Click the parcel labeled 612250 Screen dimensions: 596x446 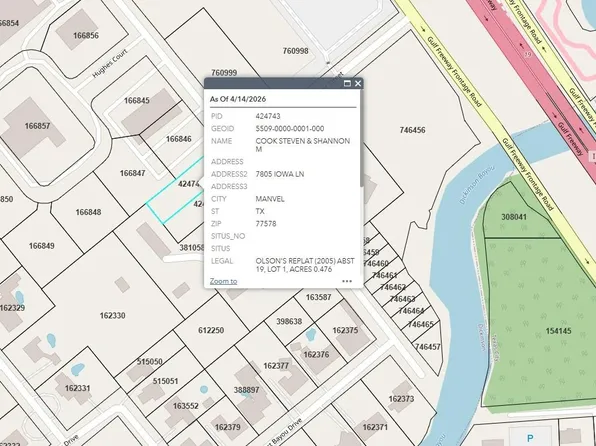(x=211, y=330)
